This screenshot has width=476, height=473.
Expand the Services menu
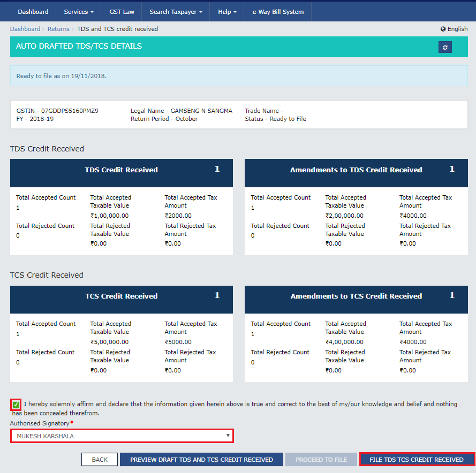(79, 12)
